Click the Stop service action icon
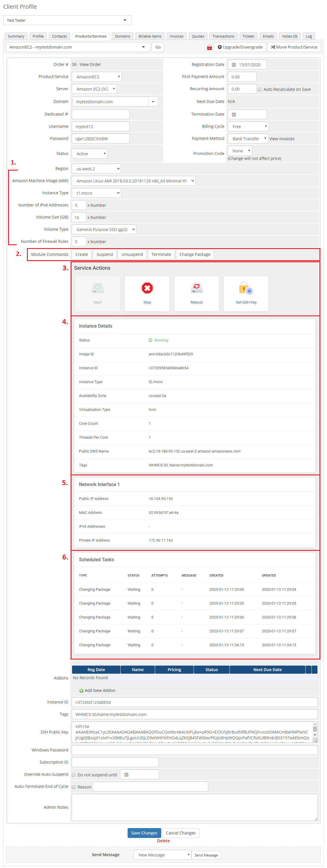Image resolution: width=327 pixels, height=868 pixels. click(147, 288)
